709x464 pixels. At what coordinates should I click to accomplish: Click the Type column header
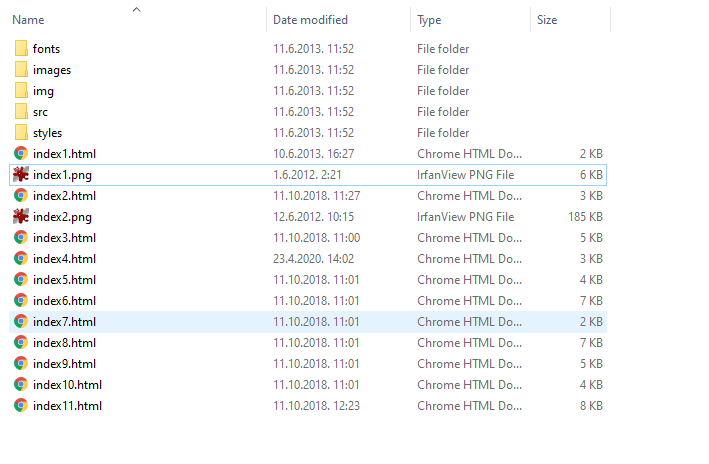[429, 20]
